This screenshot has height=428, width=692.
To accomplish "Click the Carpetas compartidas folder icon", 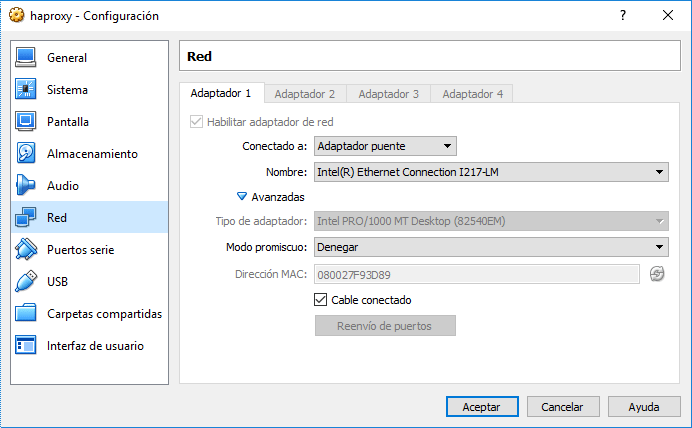I will pyautogui.click(x=26, y=314).
